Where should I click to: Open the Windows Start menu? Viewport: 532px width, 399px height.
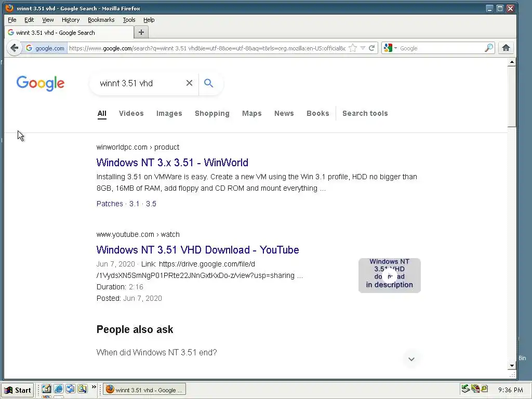click(18, 390)
